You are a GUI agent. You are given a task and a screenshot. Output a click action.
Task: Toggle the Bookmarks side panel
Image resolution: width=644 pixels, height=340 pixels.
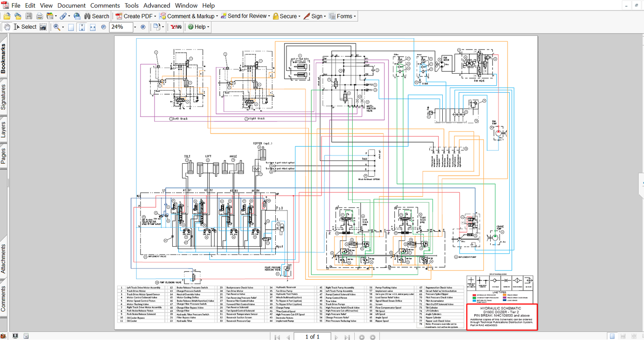tap(4, 59)
